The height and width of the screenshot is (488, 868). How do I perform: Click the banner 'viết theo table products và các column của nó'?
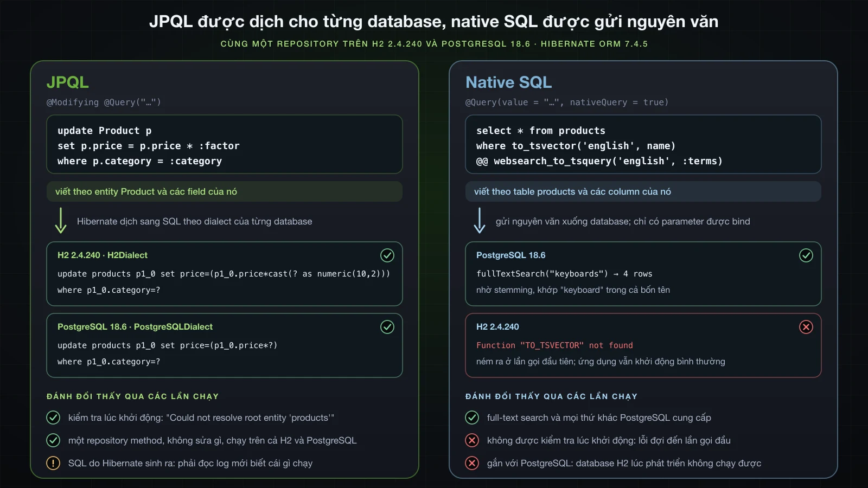click(x=643, y=191)
